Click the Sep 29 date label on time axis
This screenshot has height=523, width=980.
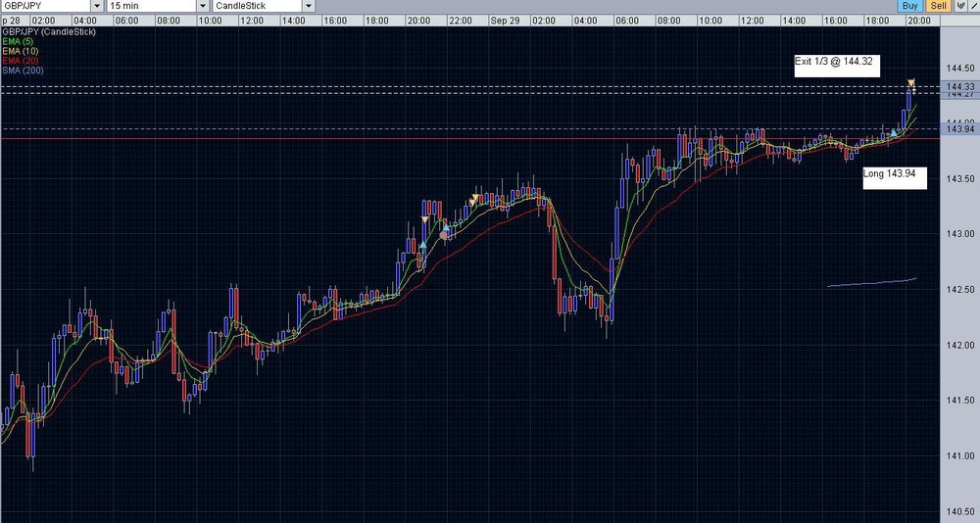[505, 21]
